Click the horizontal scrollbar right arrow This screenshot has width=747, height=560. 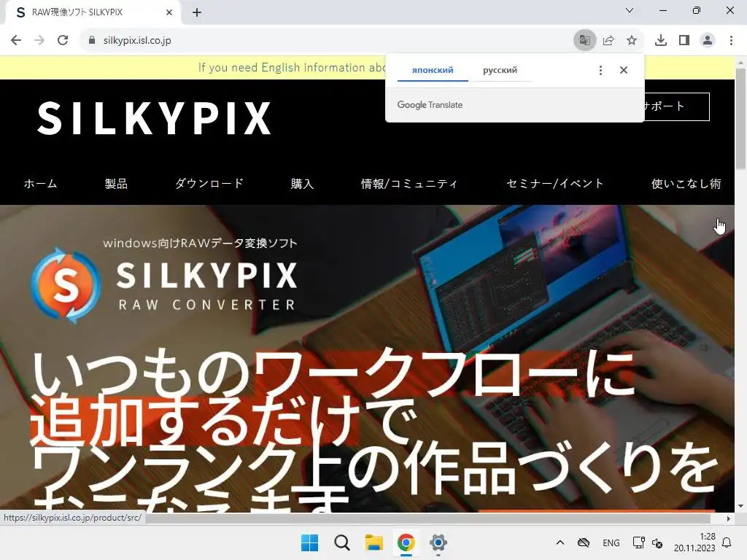(x=729, y=518)
